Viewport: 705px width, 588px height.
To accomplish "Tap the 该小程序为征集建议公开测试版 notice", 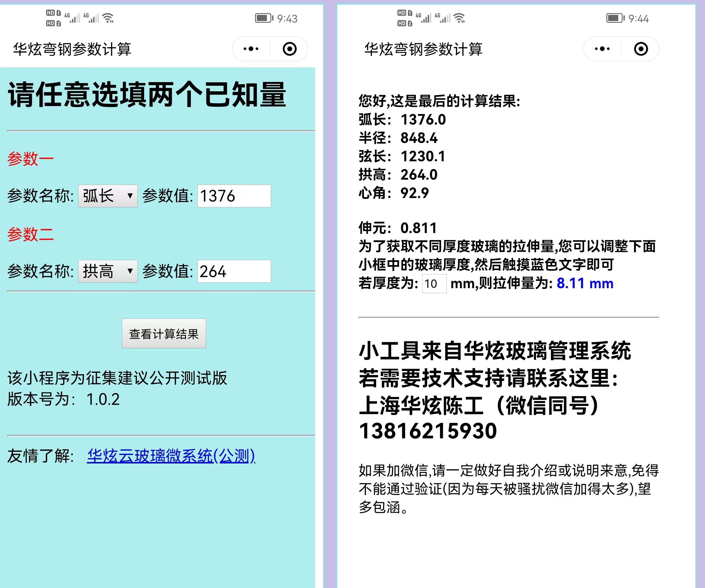I will pyautogui.click(x=118, y=378).
